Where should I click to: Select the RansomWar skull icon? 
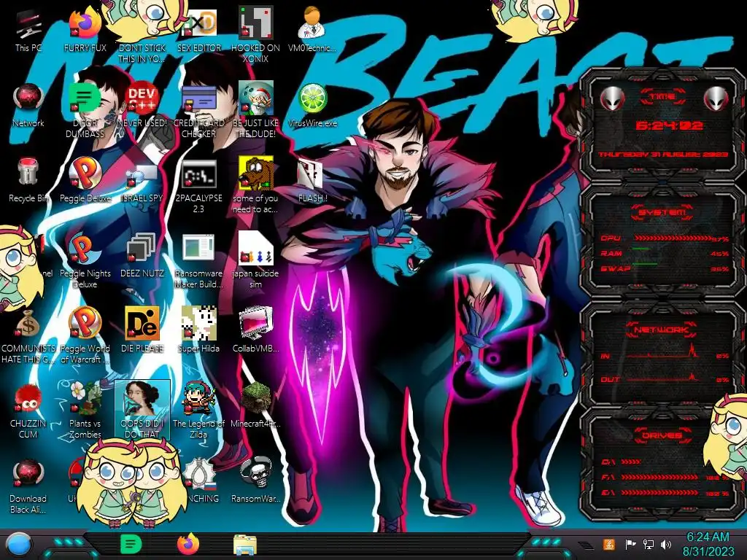(255, 480)
